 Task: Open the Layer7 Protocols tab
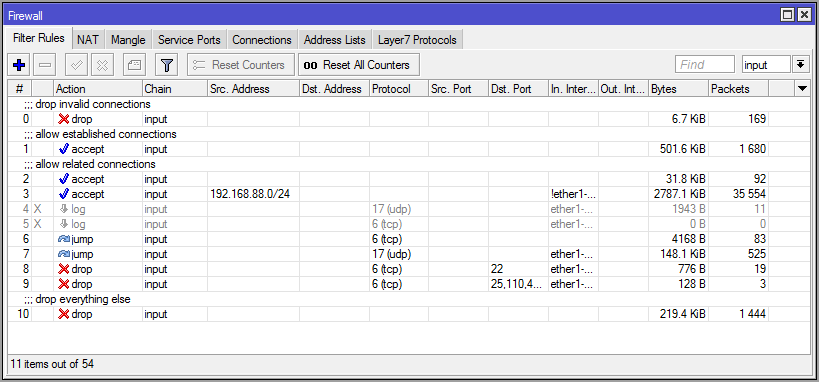[x=417, y=40]
